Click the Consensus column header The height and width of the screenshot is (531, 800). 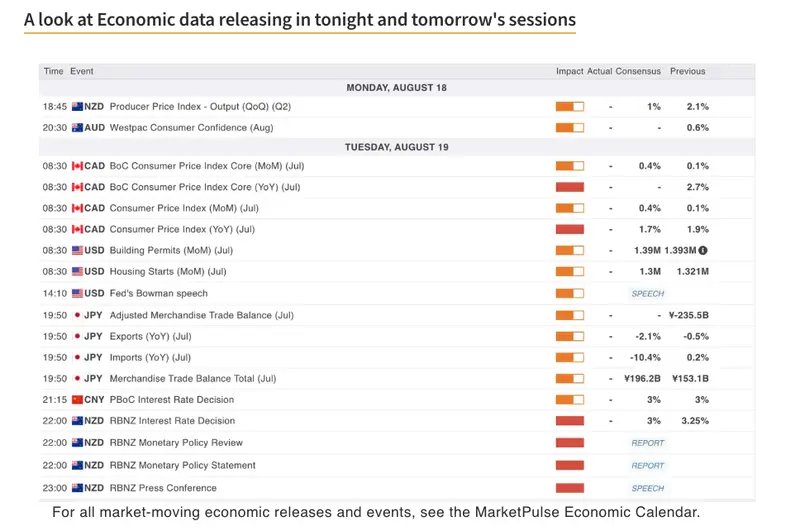[x=638, y=72]
